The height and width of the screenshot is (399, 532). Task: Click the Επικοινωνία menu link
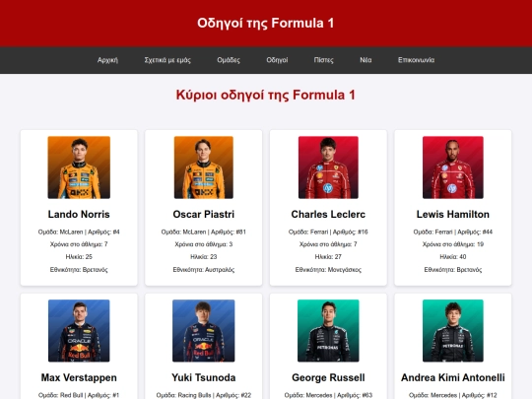[416, 60]
